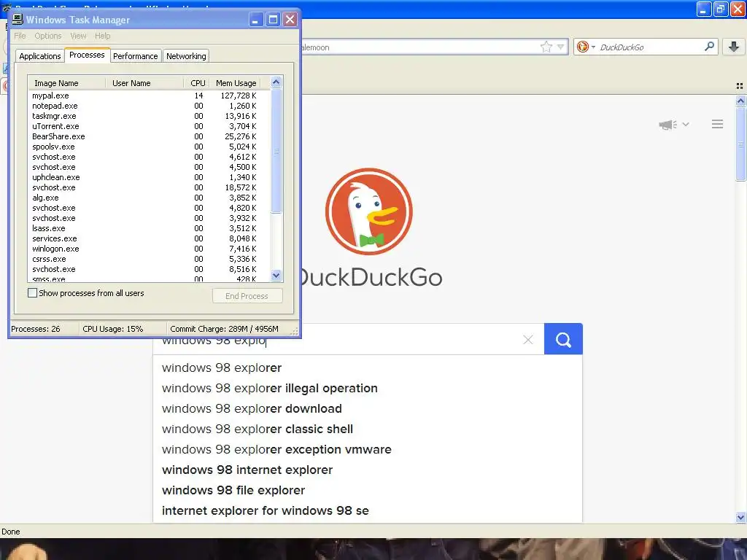747x560 pixels.
Task: Select the Processes tab
Action: 87,55
